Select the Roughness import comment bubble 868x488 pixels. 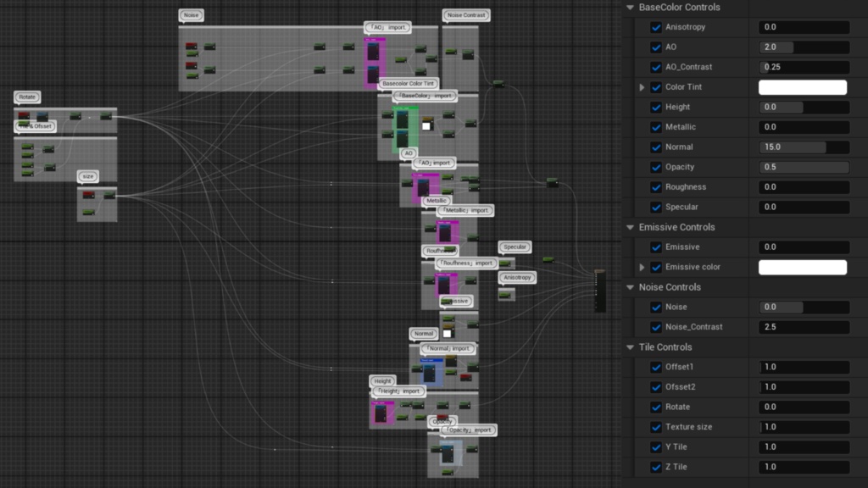(x=466, y=263)
